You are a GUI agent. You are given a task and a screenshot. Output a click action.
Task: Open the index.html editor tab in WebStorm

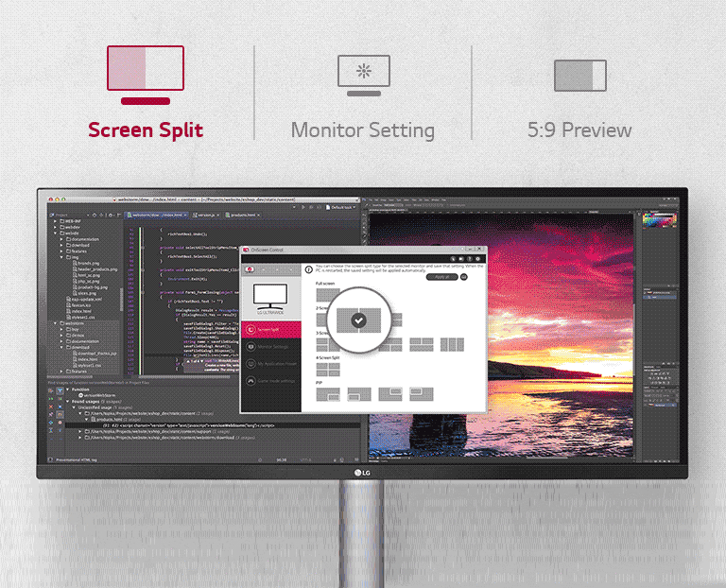tap(157, 215)
